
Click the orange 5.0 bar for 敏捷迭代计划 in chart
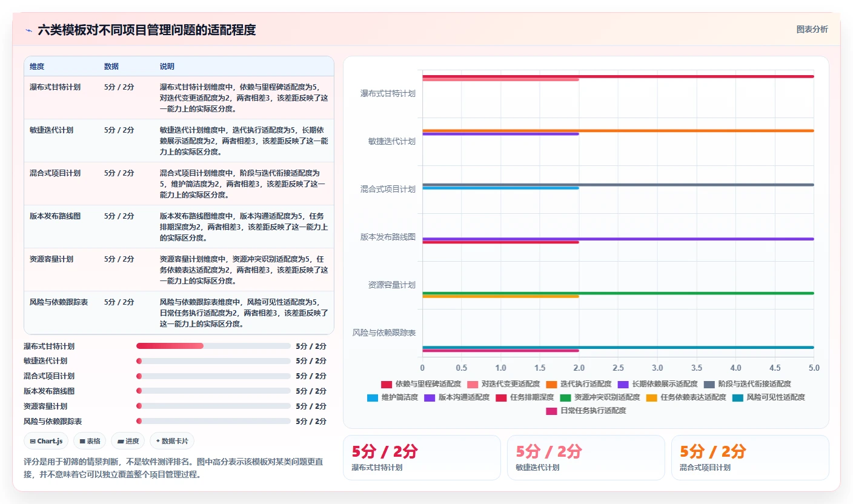(618, 130)
